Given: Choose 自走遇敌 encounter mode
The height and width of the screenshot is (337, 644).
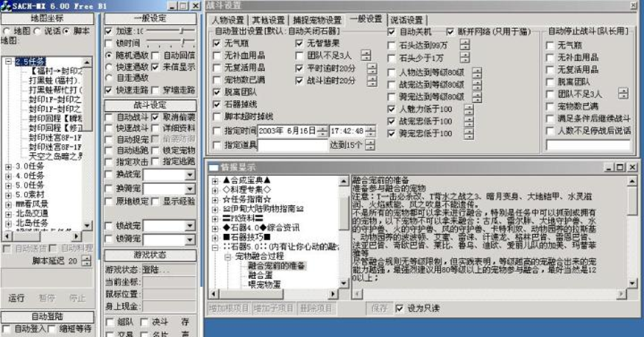Looking at the screenshot, I should 109,78.
